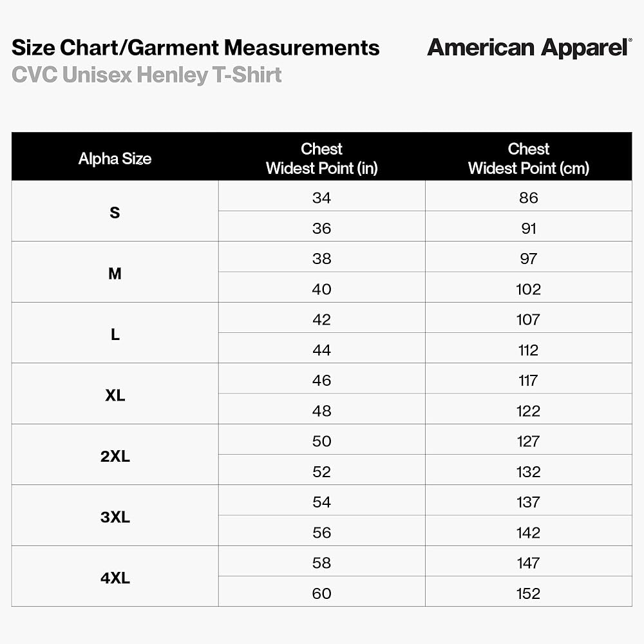Viewport: 644px width, 644px height.
Task: Select the Chest Widest Point (in) header
Action: tap(321, 158)
